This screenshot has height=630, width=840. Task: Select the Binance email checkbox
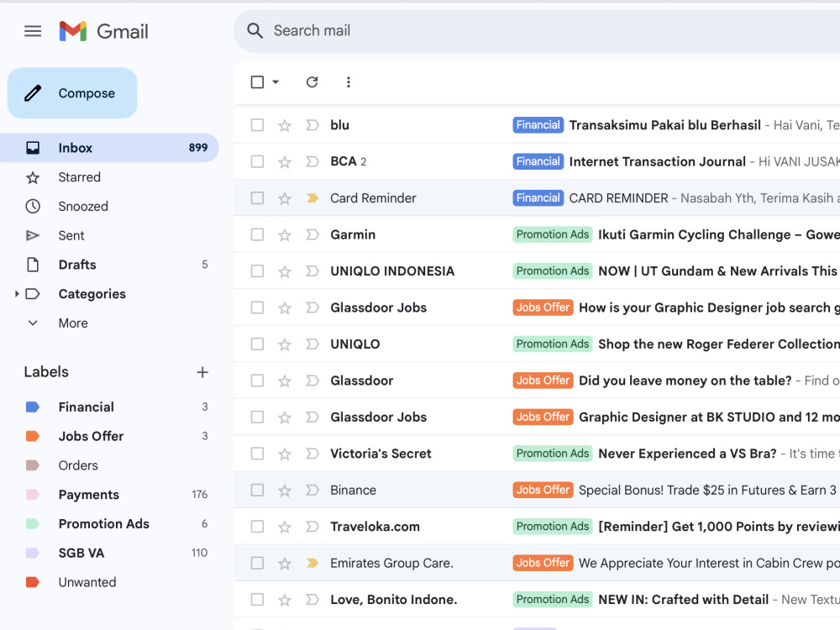coord(257,490)
